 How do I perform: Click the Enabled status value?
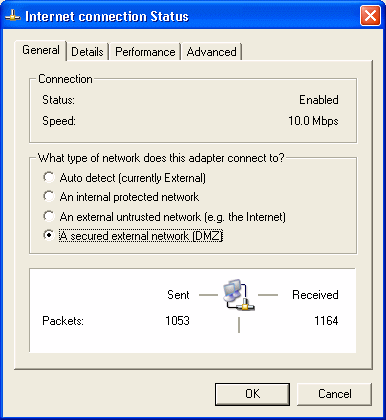[319, 100]
